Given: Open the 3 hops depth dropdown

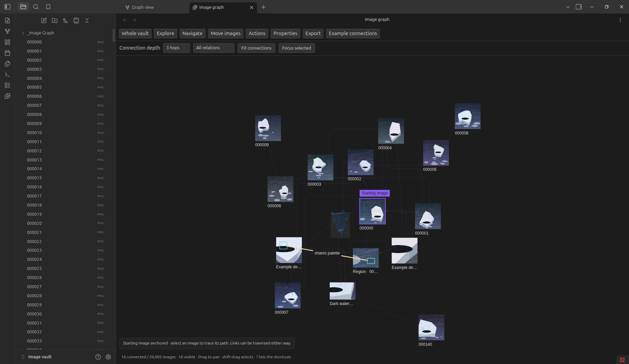Looking at the screenshot, I should pyautogui.click(x=176, y=48).
